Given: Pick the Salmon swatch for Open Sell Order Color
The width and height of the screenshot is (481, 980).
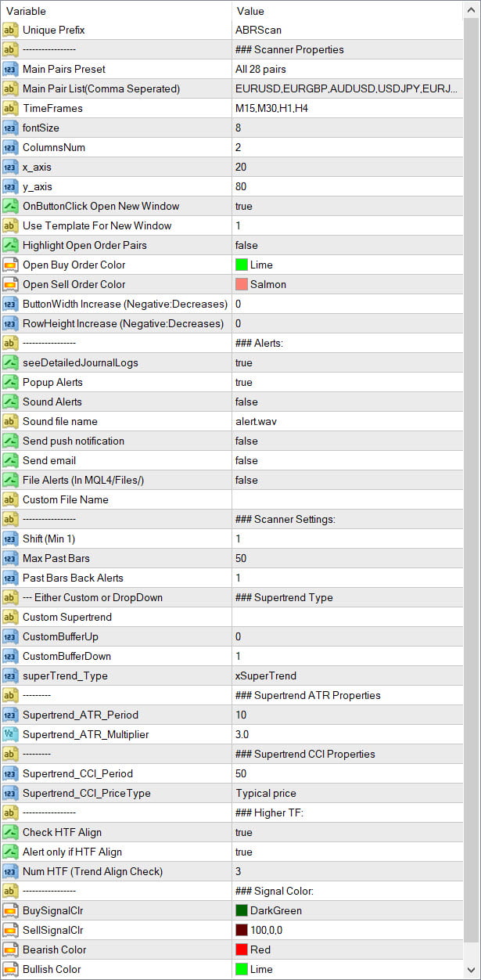Looking at the screenshot, I should (x=241, y=284).
